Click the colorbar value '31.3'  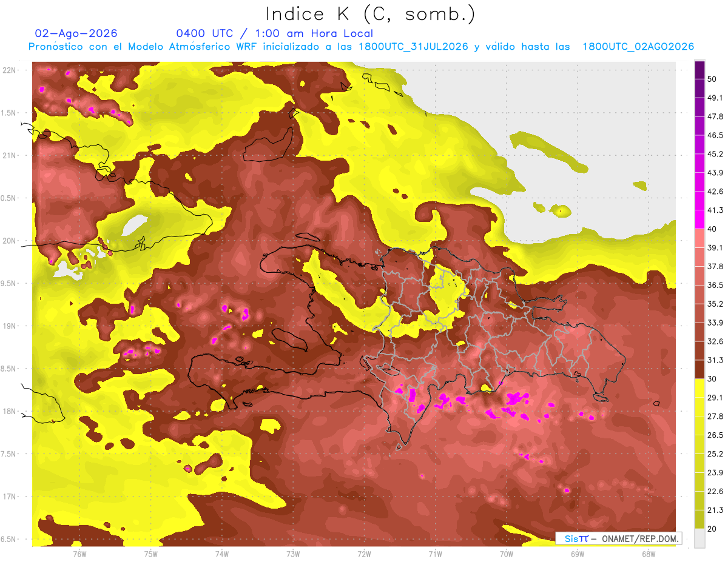[x=715, y=360]
